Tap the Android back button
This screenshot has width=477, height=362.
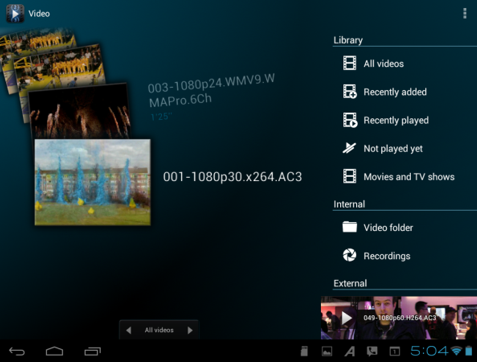click(x=17, y=351)
